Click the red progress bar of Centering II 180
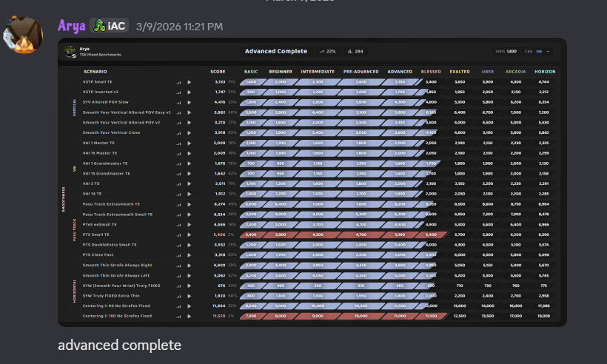The image size is (607, 364). (x=343, y=316)
